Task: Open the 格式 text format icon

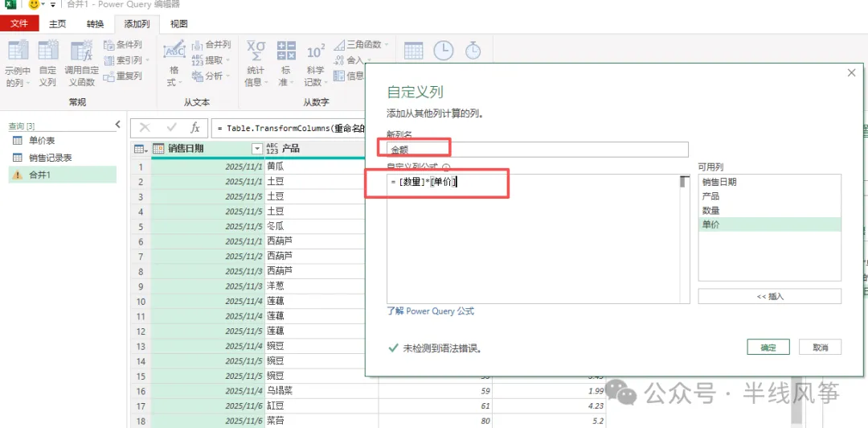Action: pyautogui.click(x=174, y=50)
